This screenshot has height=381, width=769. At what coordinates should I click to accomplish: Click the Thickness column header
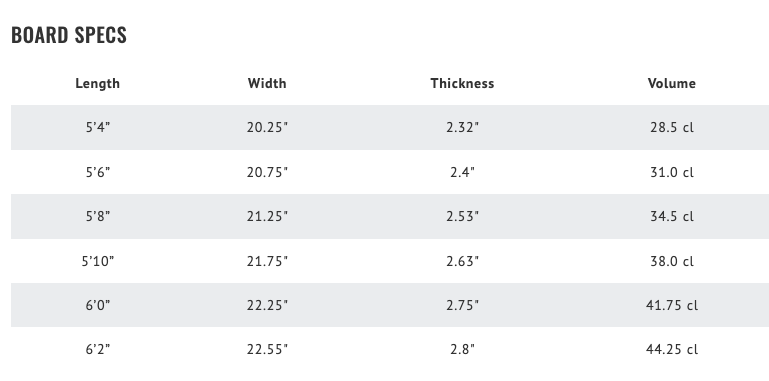point(462,83)
